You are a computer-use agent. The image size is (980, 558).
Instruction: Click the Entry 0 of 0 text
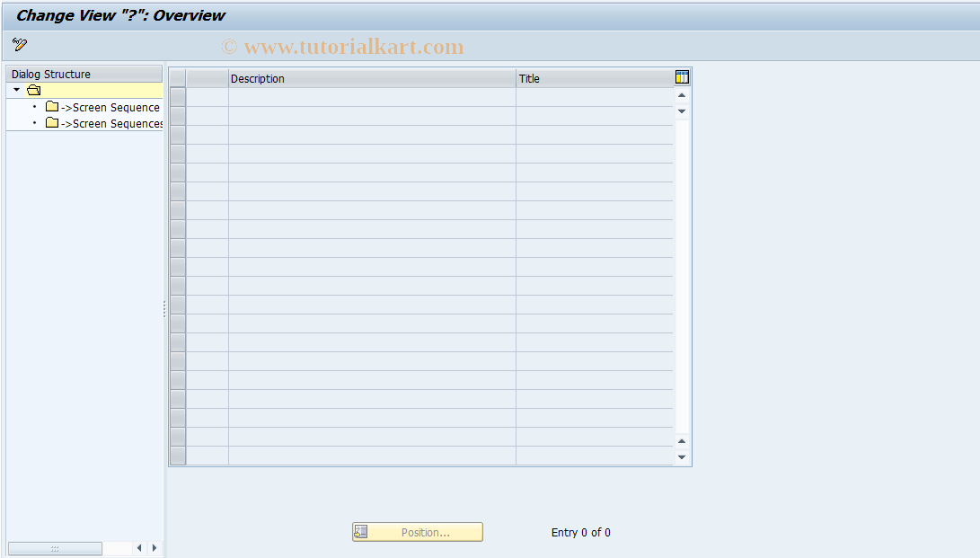(x=580, y=532)
